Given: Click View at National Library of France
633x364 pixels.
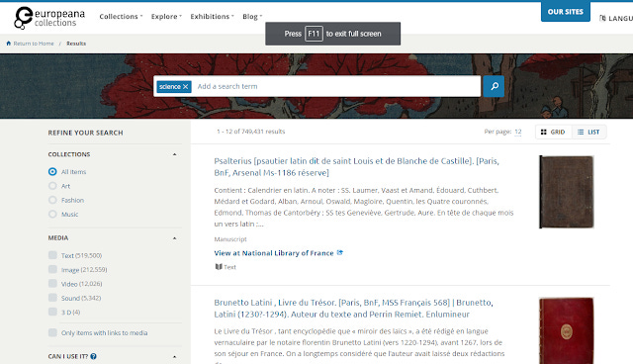Looking at the screenshot, I should 274,253.
